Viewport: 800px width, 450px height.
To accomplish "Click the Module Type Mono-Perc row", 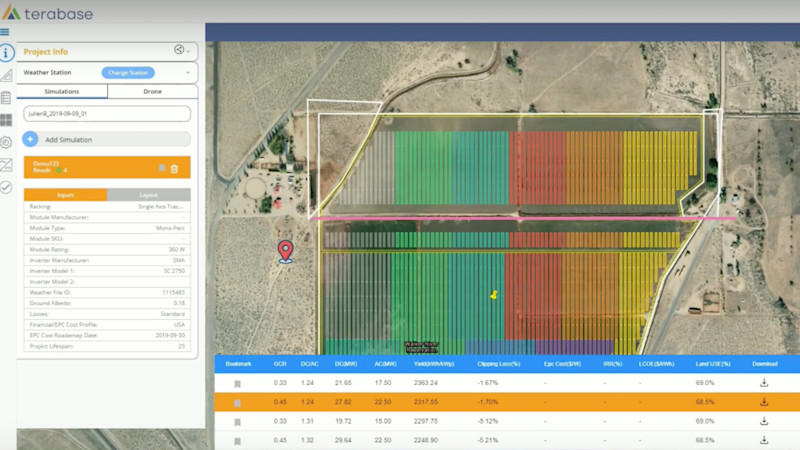I will tap(107, 228).
